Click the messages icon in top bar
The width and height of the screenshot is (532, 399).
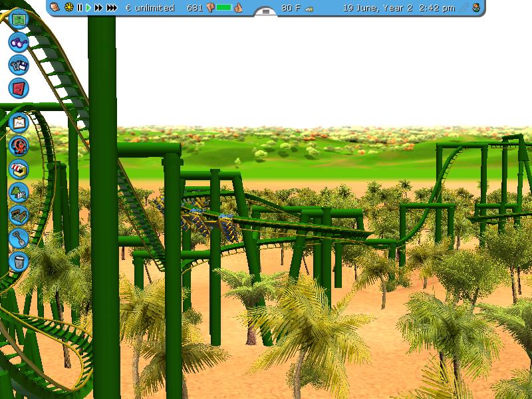point(55,7)
